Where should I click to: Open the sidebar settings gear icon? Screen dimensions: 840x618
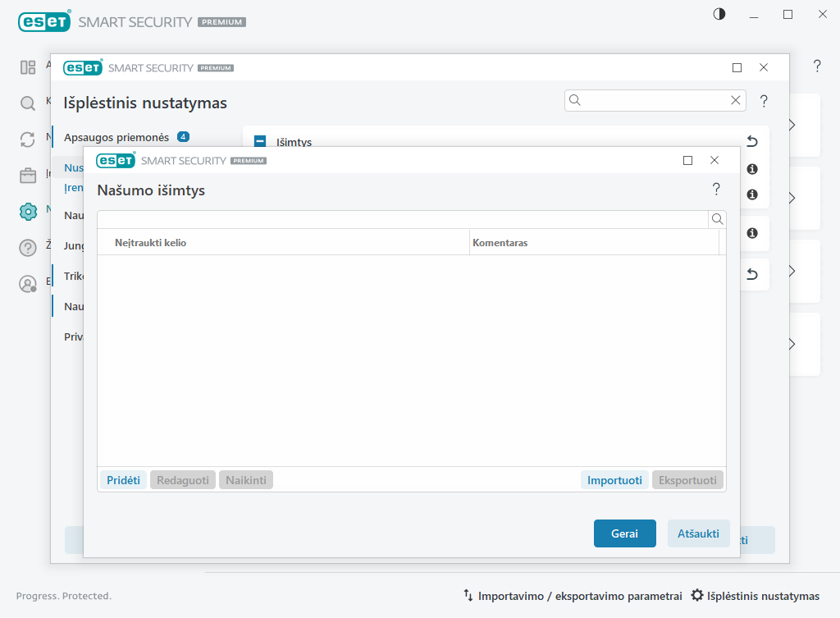click(x=28, y=211)
